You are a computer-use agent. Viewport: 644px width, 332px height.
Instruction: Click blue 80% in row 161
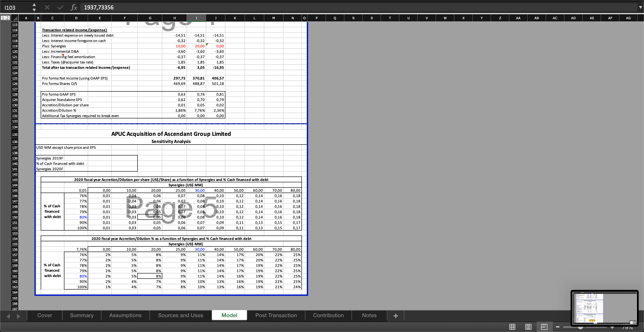[83, 276]
